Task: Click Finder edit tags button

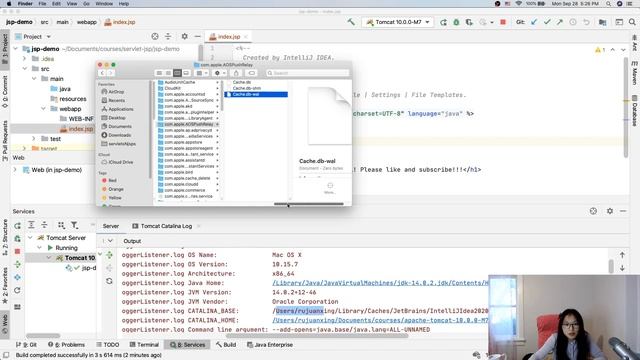Action: point(251,73)
